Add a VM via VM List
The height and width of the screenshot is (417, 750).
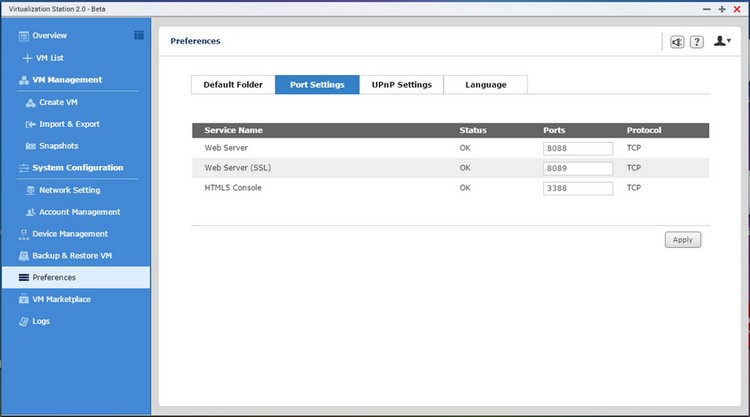pos(43,58)
